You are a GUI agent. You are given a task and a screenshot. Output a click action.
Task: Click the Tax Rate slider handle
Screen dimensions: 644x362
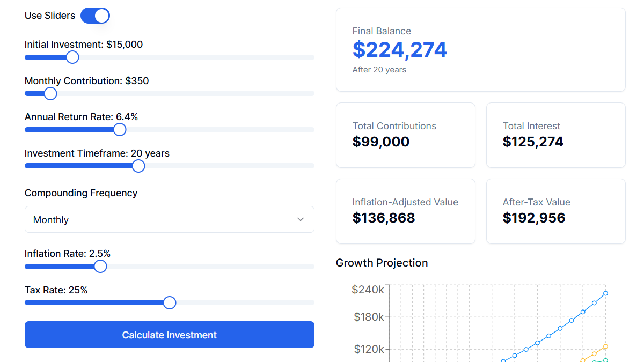[x=169, y=302]
